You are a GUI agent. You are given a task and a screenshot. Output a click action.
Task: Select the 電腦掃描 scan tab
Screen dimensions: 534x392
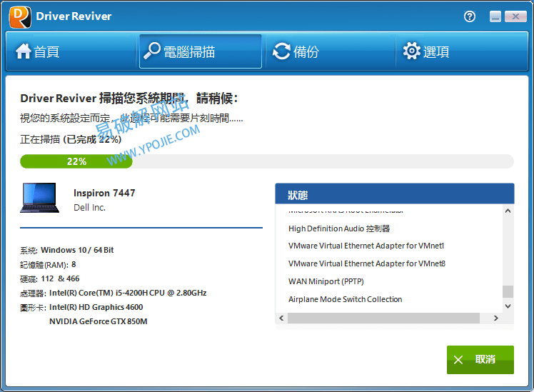click(x=201, y=51)
